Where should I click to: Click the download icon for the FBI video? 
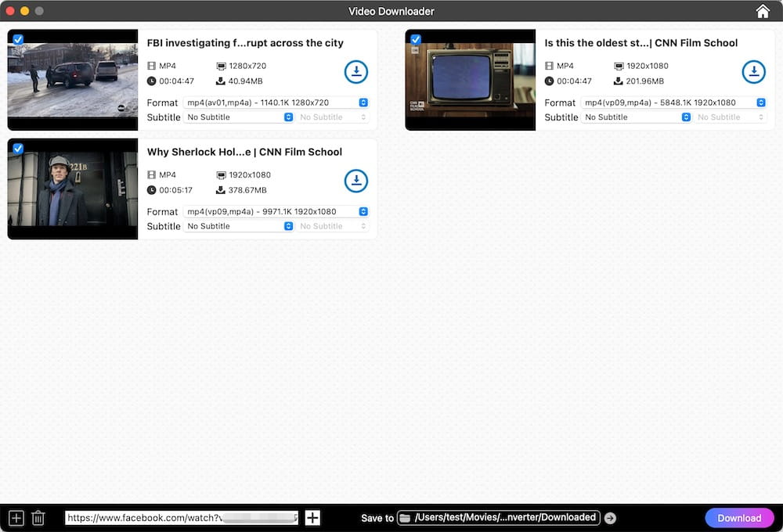[356, 72]
